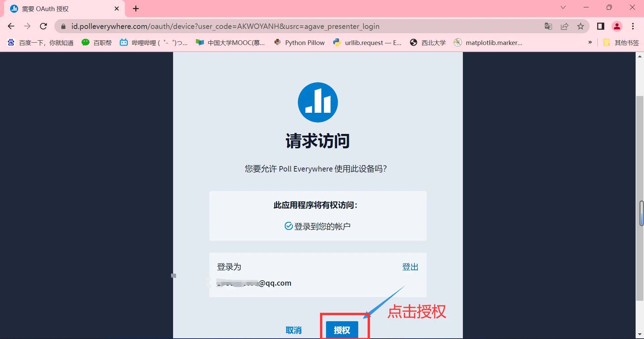Screen dimensions: 644x339
Task: Close the Chrome window
Action: pos(632,7)
